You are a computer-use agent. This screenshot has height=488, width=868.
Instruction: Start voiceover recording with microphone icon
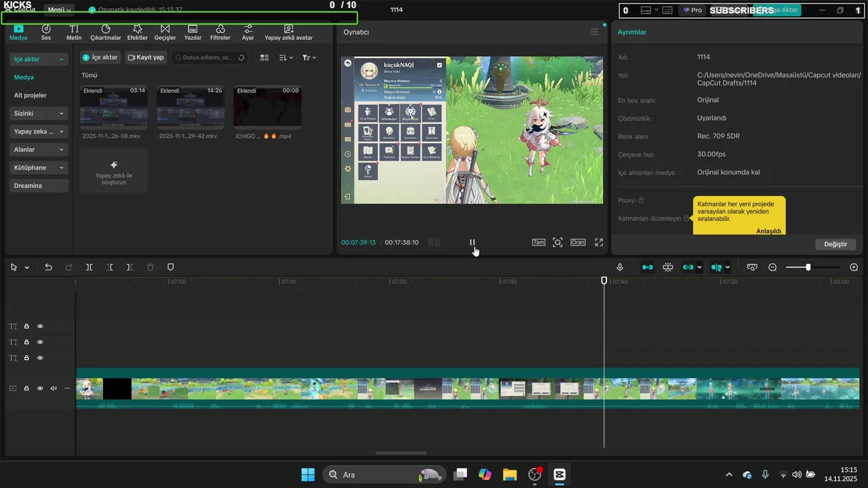[620, 268]
